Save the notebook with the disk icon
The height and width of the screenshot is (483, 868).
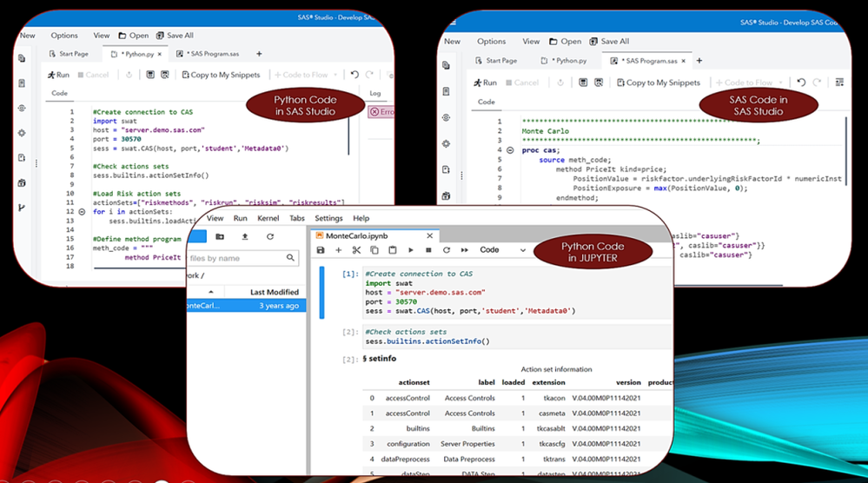(x=321, y=250)
